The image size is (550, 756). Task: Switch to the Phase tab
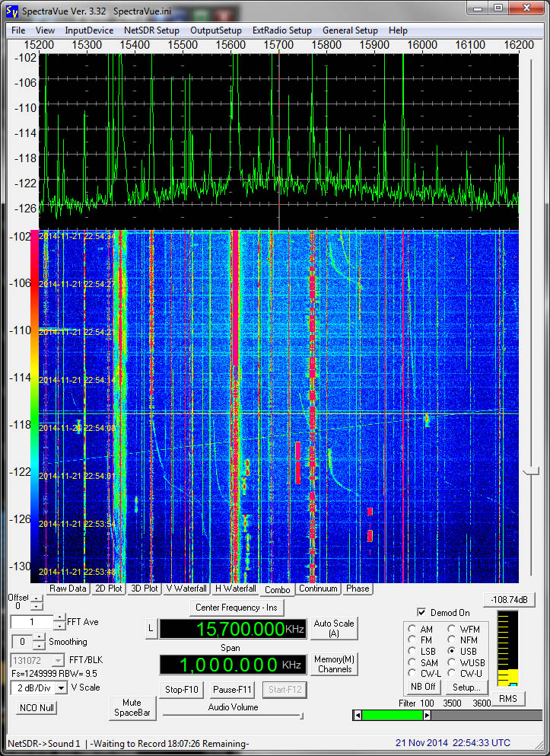[358, 589]
